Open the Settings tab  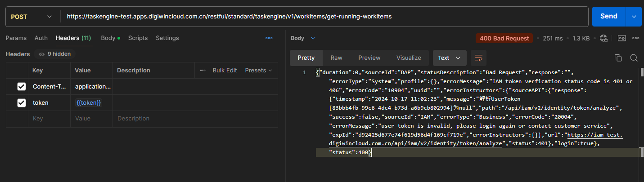point(167,38)
